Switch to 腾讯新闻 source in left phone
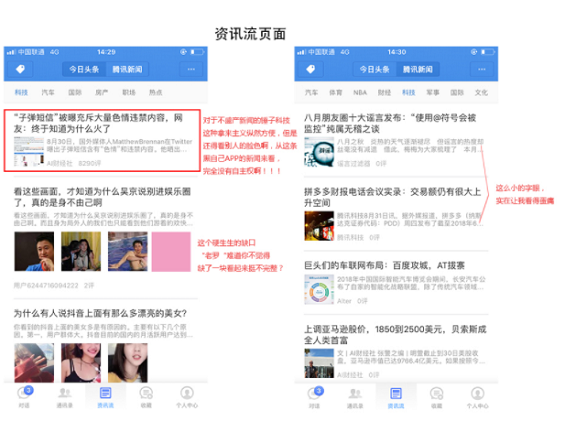565x421 pixels. pyautogui.click(x=127, y=69)
